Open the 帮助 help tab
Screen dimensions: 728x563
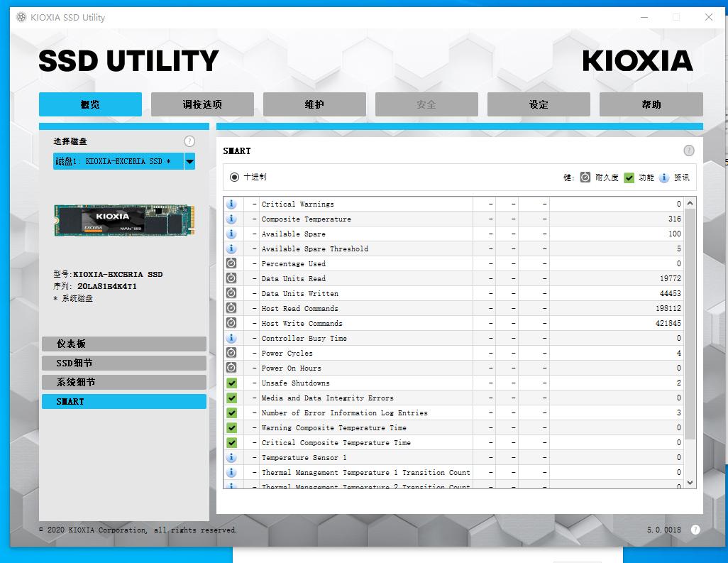pyautogui.click(x=651, y=104)
